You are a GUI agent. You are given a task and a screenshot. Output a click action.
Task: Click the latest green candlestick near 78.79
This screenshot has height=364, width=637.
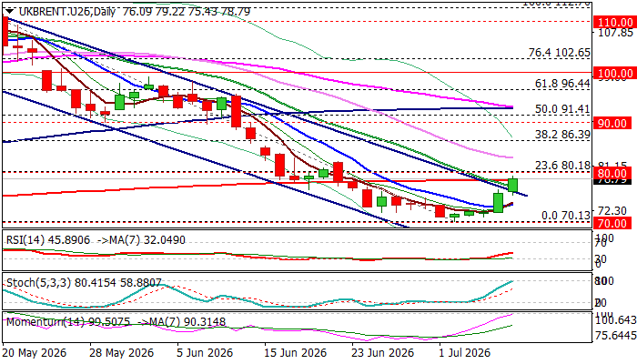(x=512, y=186)
